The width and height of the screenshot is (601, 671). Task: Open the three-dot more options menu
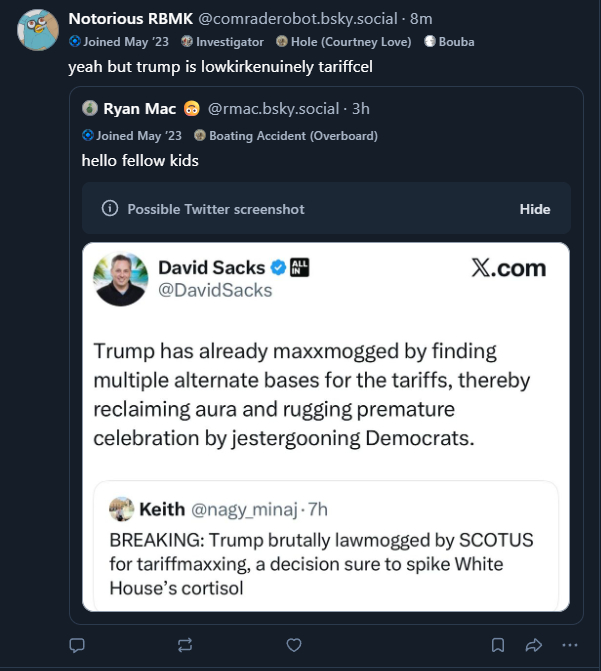570,644
